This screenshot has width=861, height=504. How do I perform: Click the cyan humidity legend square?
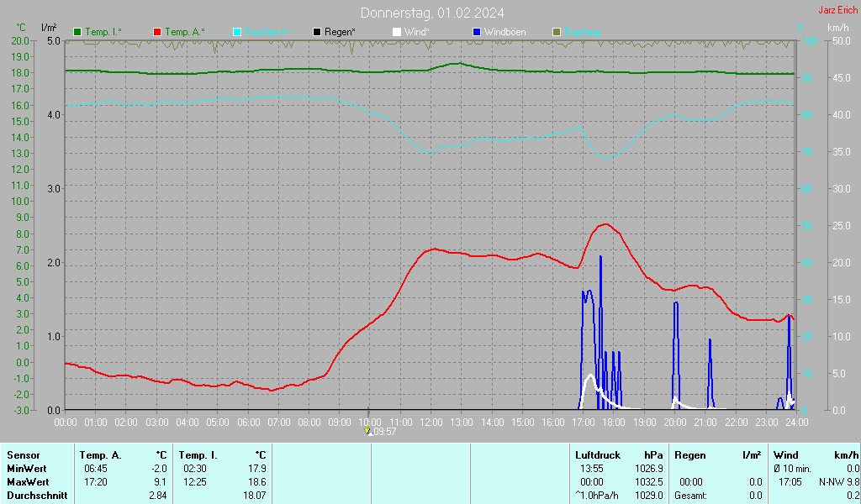pyautogui.click(x=237, y=32)
